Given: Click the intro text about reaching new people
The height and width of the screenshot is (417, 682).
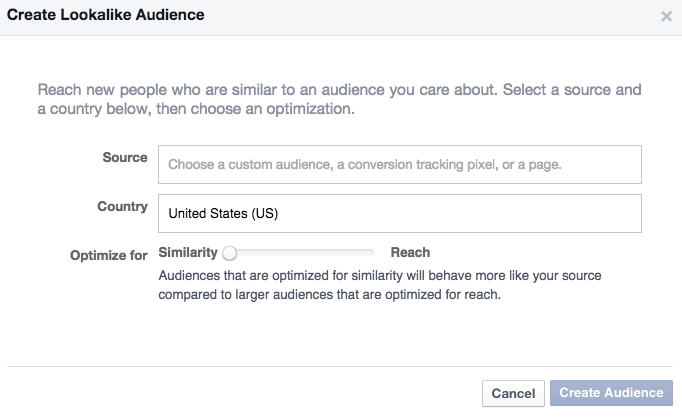Looking at the screenshot, I should click(339, 99).
